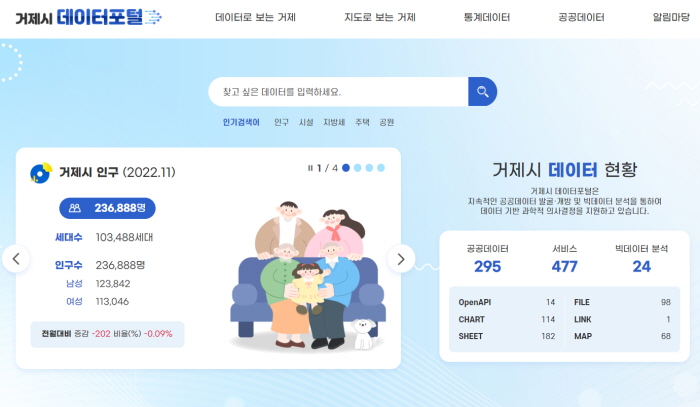This screenshot has width=700, height=407.
Task: Click the popular keyword 인구
Action: click(281, 122)
